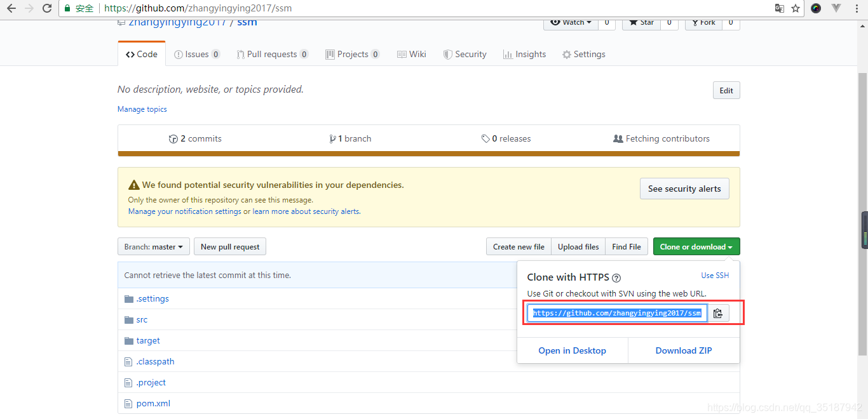The width and height of the screenshot is (868, 419).
Task: View the 1 branch link
Action: coord(350,138)
